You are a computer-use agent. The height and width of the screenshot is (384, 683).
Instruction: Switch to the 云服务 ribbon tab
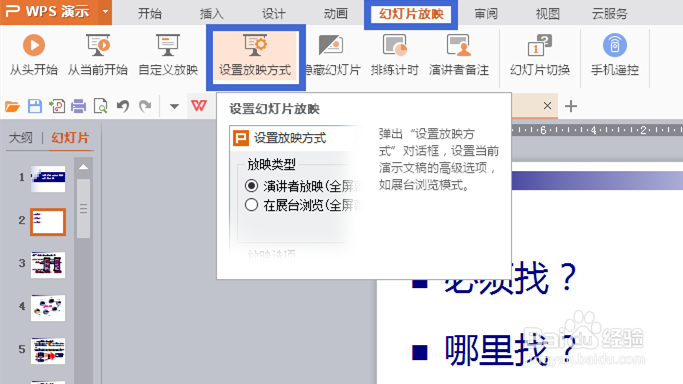coord(609,14)
